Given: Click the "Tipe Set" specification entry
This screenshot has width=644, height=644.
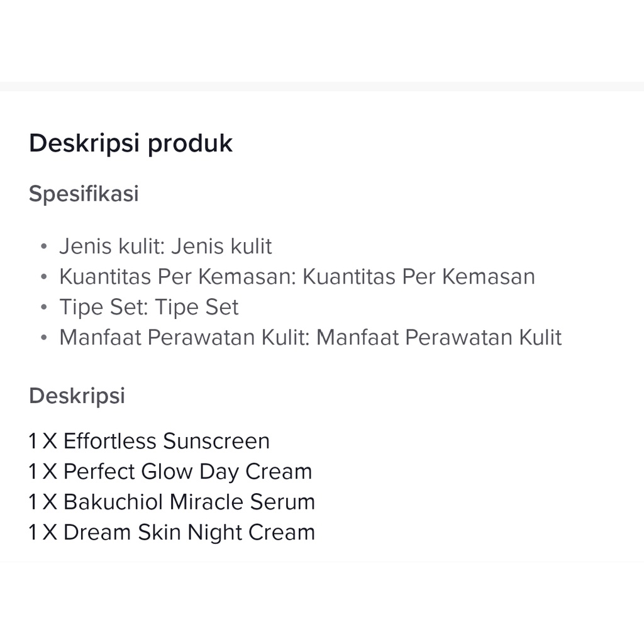Looking at the screenshot, I should [x=149, y=308].
